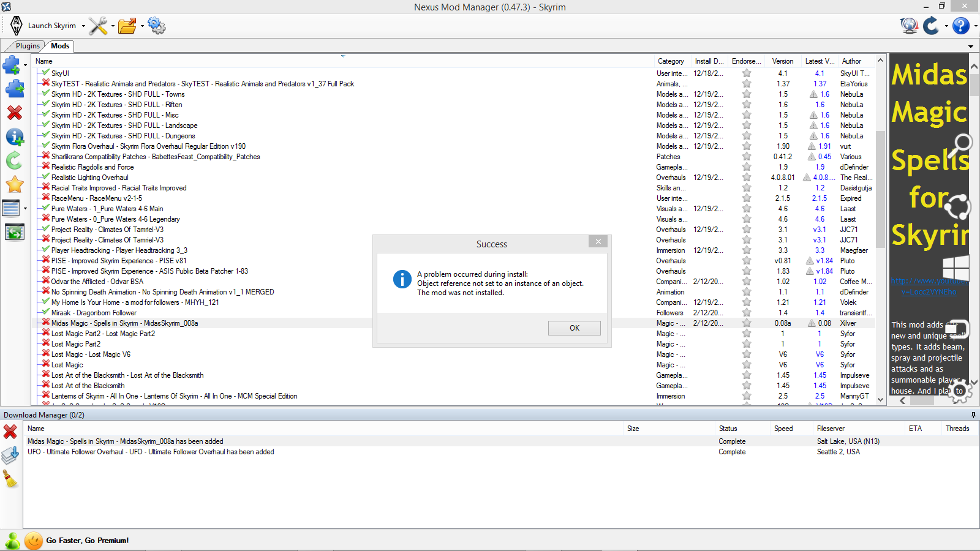Remove download with Download Manager red X

[x=10, y=432]
